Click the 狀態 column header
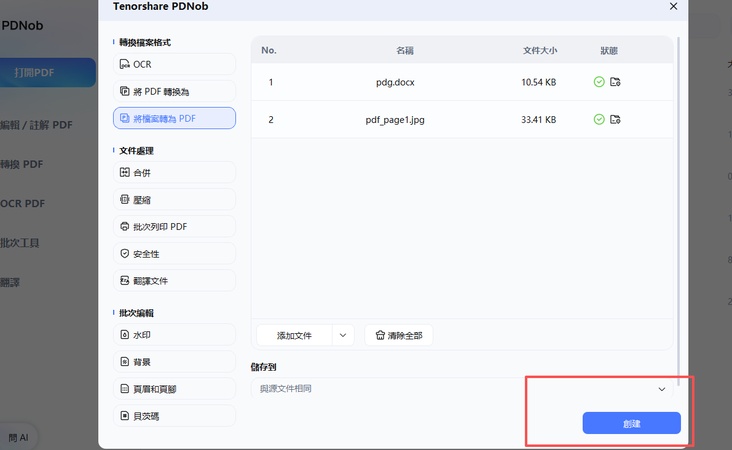This screenshot has height=450, width=732. [x=609, y=50]
